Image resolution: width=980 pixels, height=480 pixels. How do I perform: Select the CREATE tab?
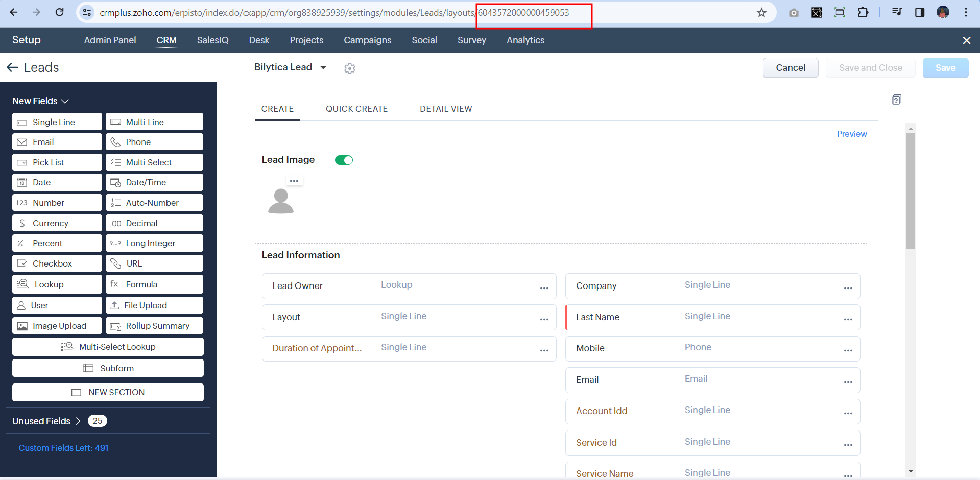tap(277, 109)
